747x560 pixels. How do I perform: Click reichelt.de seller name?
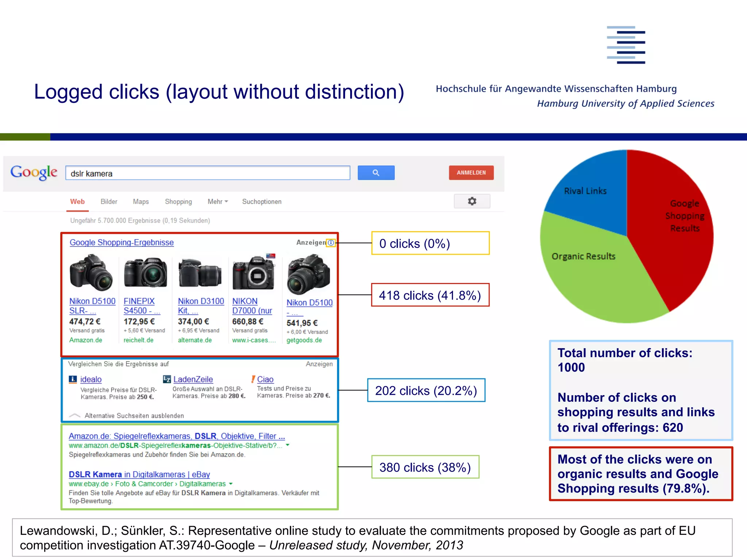(138, 340)
